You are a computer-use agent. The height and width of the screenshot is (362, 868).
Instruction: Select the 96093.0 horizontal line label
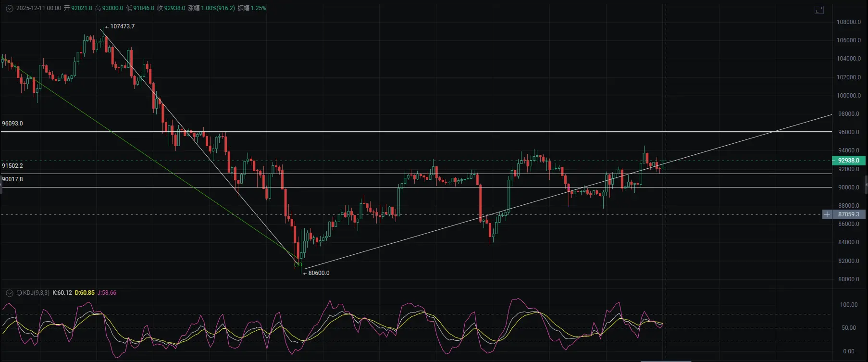[12, 124]
